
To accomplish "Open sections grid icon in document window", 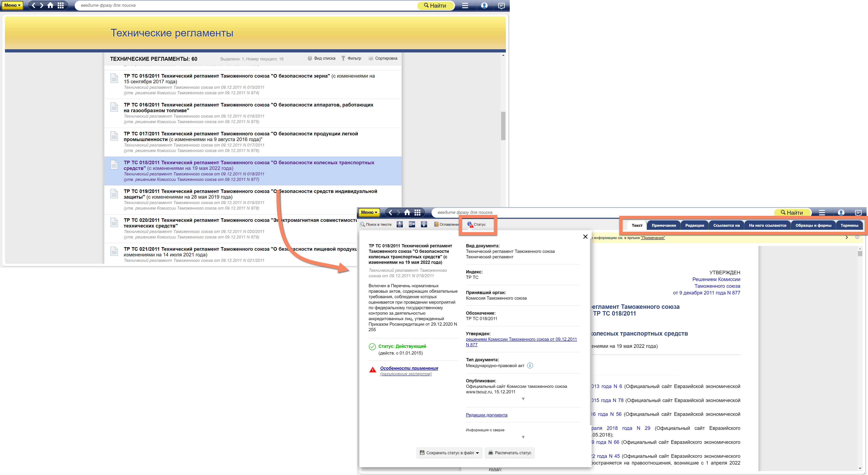I will pyautogui.click(x=418, y=213).
